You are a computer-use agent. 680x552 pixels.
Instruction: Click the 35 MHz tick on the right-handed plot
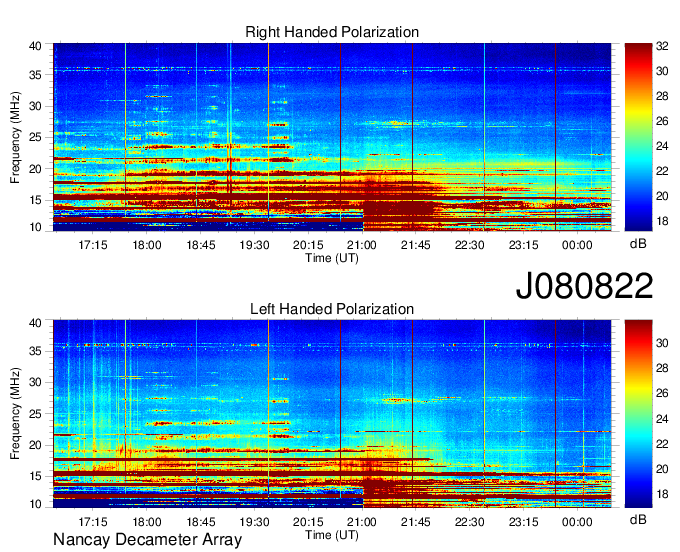point(36,75)
